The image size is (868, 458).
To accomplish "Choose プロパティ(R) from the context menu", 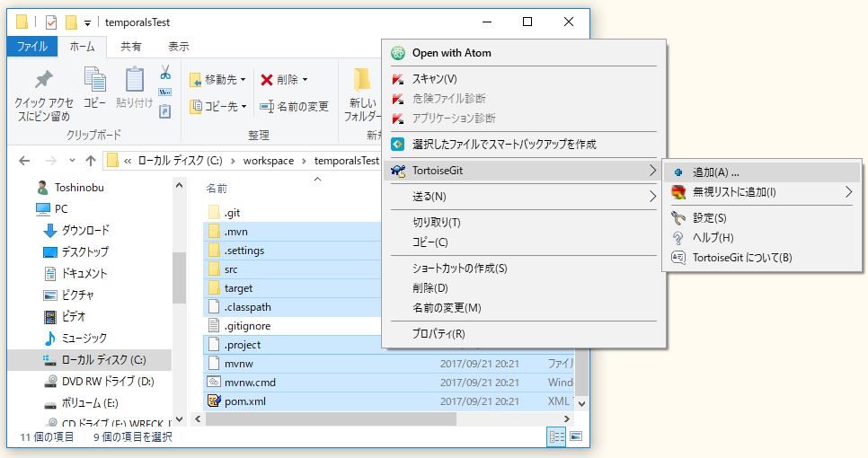I will 523,333.
